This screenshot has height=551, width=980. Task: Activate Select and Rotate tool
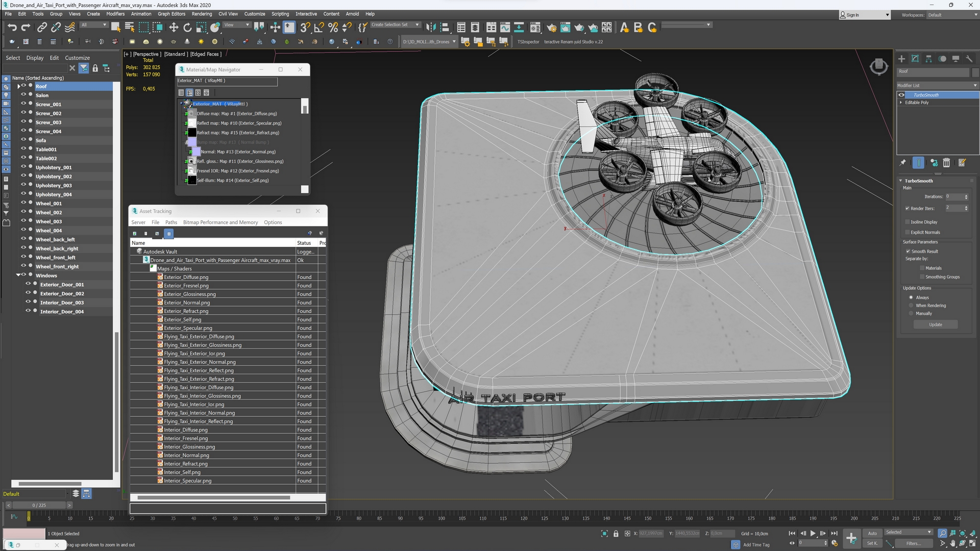point(187,28)
